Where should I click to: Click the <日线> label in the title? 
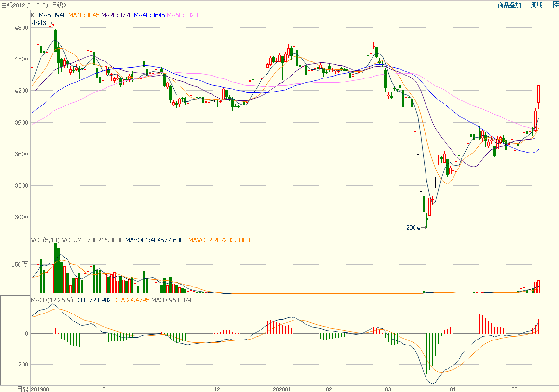click(58, 5)
